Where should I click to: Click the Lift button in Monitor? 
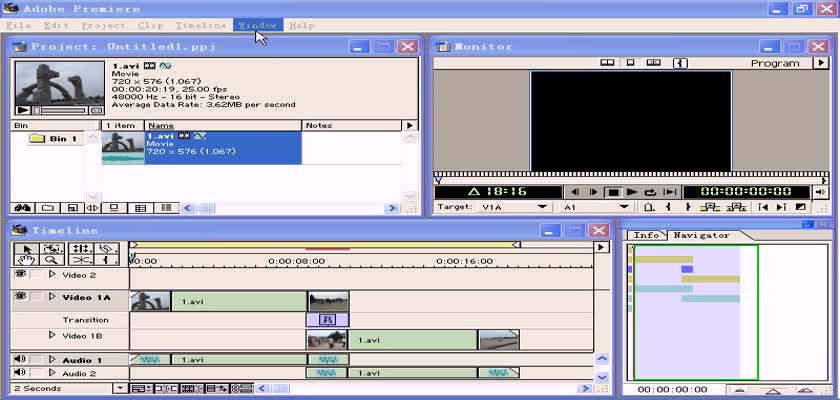pyautogui.click(x=711, y=207)
